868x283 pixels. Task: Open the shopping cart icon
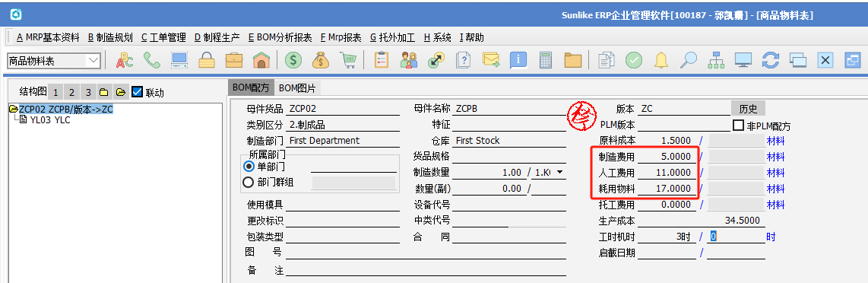point(347,60)
